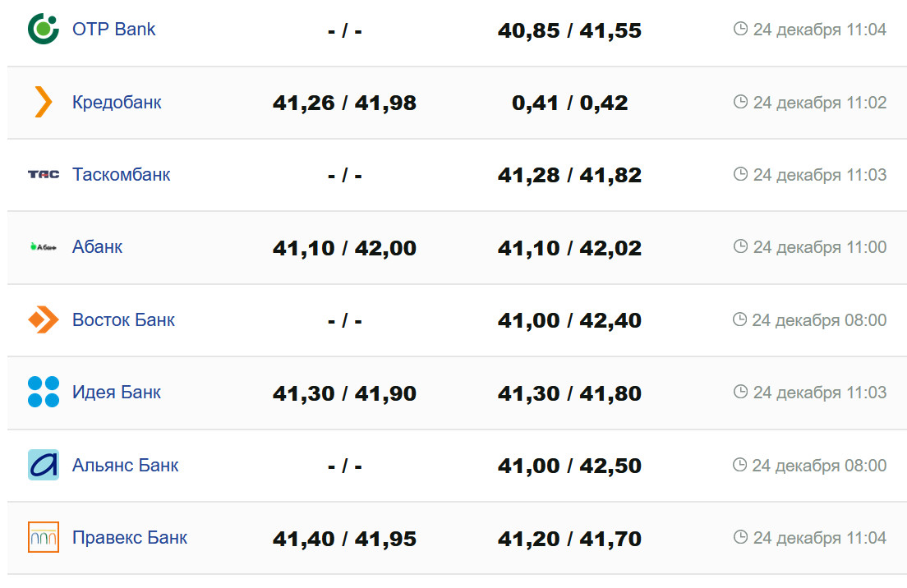
Task: Click the Альянс Банк logo icon
Action: tap(44, 465)
